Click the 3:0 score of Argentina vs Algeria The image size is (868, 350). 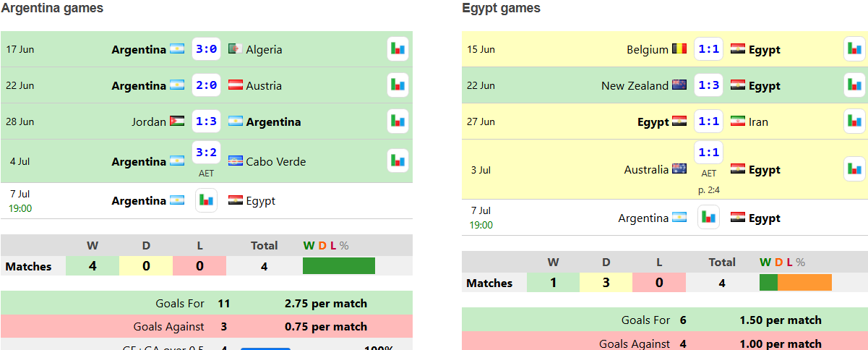pyautogui.click(x=206, y=49)
